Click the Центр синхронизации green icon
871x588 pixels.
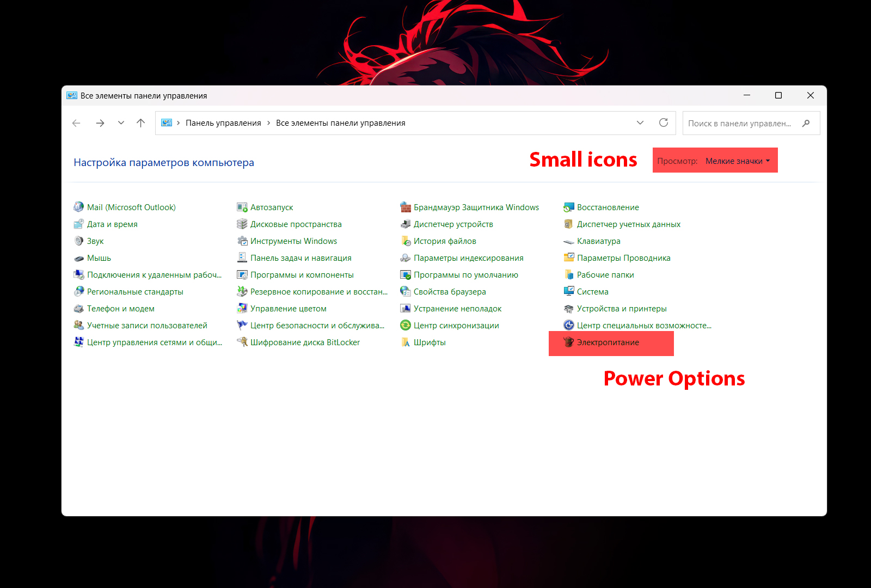click(405, 325)
